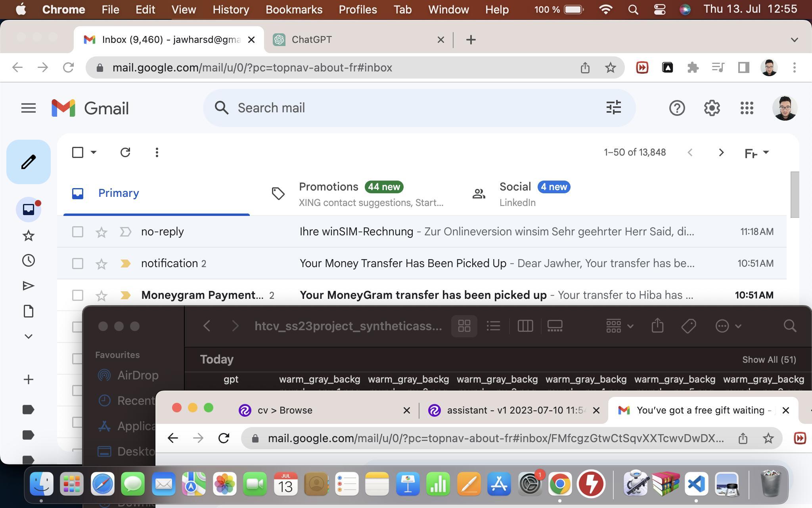Mark no-reply email as important
Screen dimensions: 812x508
pos(125,231)
